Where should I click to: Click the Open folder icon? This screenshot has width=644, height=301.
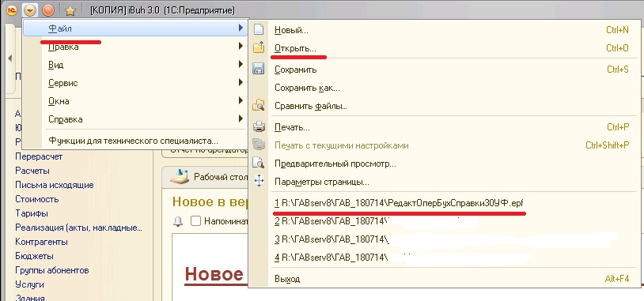(x=259, y=48)
